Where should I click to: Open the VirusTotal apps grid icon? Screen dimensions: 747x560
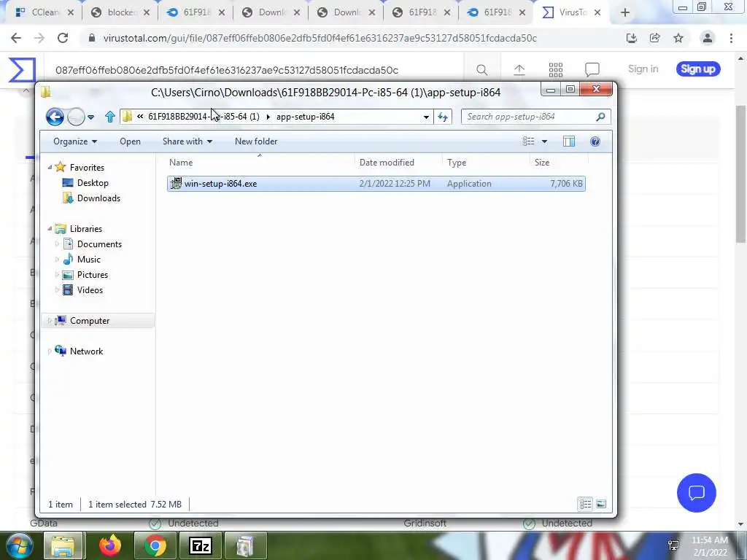[x=555, y=69]
